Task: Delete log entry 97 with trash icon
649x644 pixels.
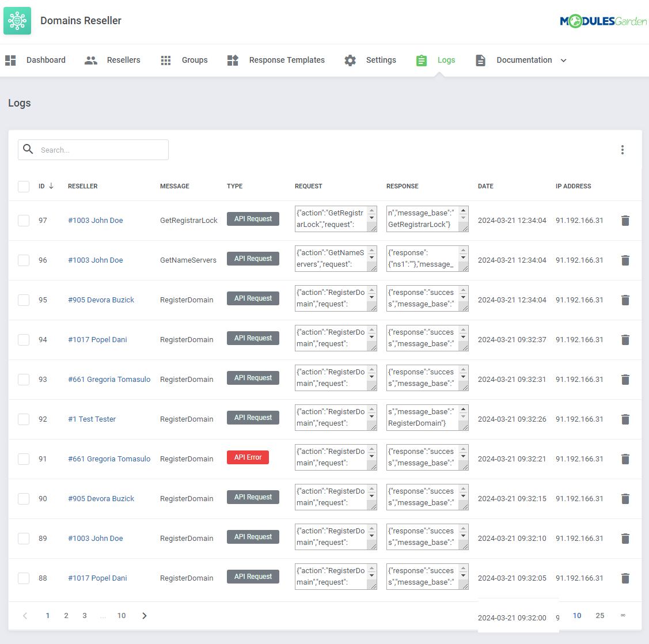Action: (625, 221)
